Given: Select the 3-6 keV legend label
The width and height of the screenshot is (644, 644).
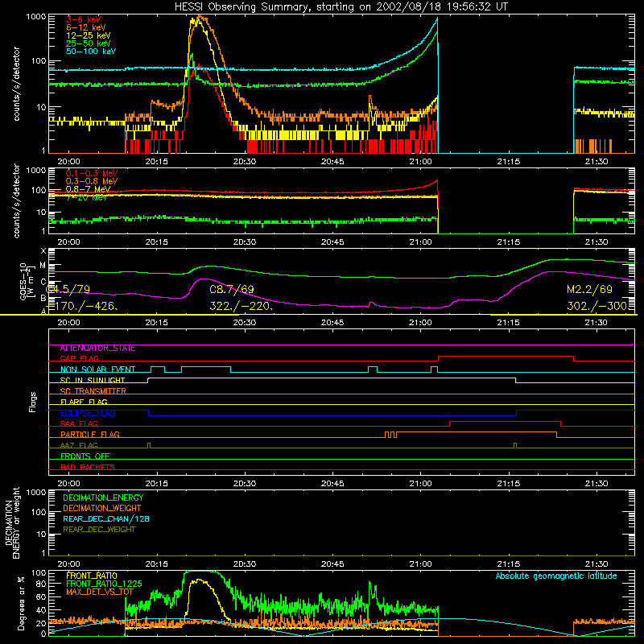Looking at the screenshot, I should tap(84, 19).
